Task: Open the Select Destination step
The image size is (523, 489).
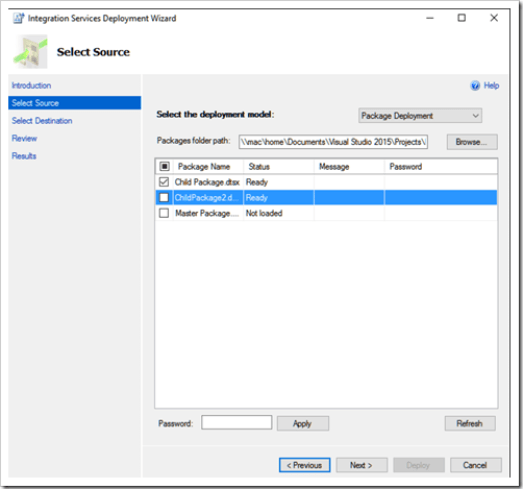Action: (42, 121)
